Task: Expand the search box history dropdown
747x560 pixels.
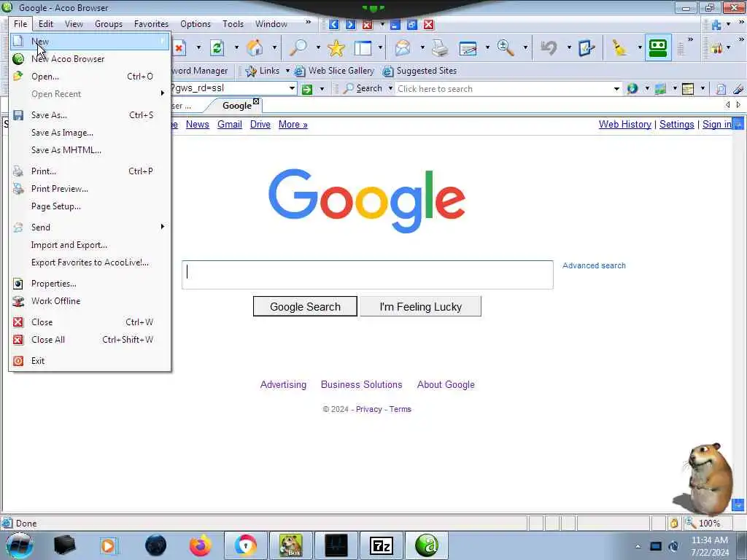Action: 616,88
